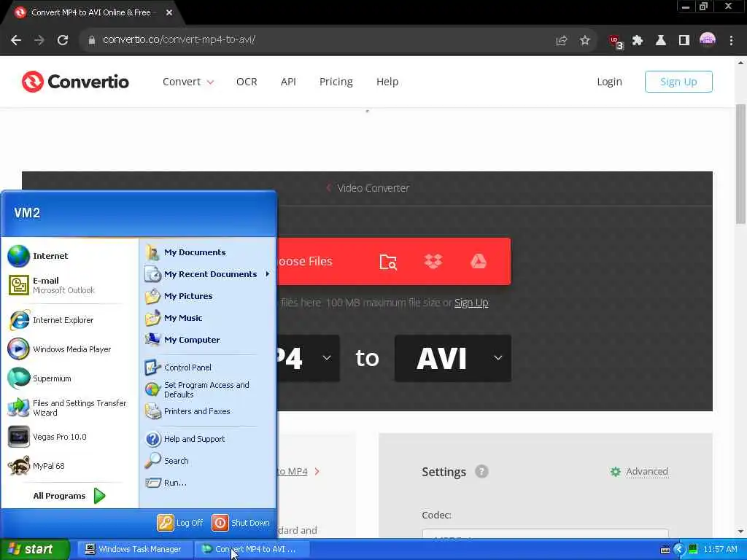747x560 pixels.
Task: Go back with the browser back arrow
Action: [16, 40]
